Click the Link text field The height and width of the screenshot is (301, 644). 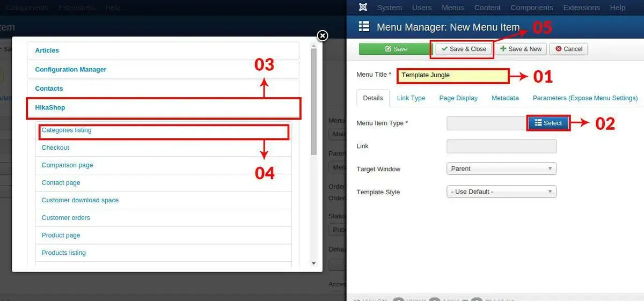click(x=501, y=146)
